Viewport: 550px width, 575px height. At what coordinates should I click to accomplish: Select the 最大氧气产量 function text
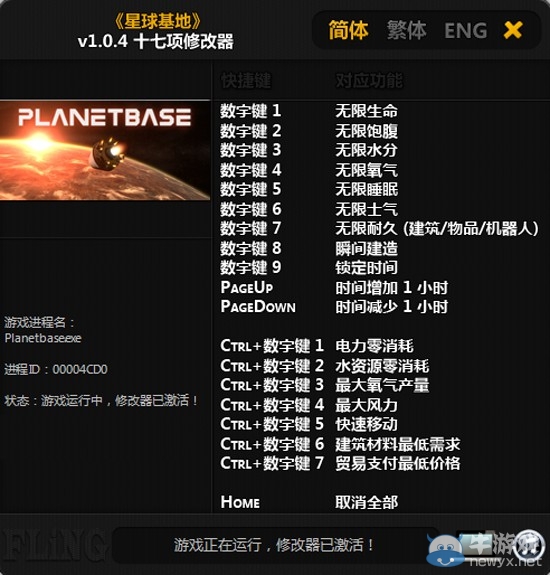[382, 385]
